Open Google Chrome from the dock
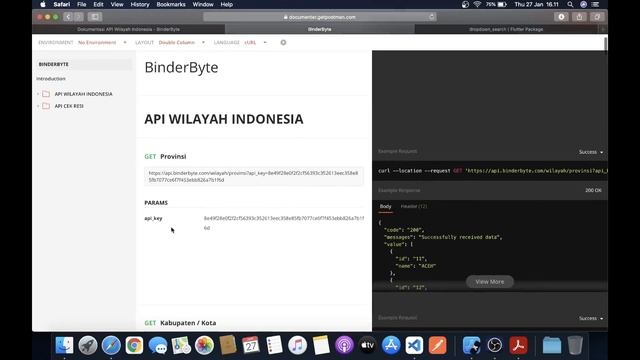Image resolution: width=640 pixels, height=360 pixels. (134, 345)
